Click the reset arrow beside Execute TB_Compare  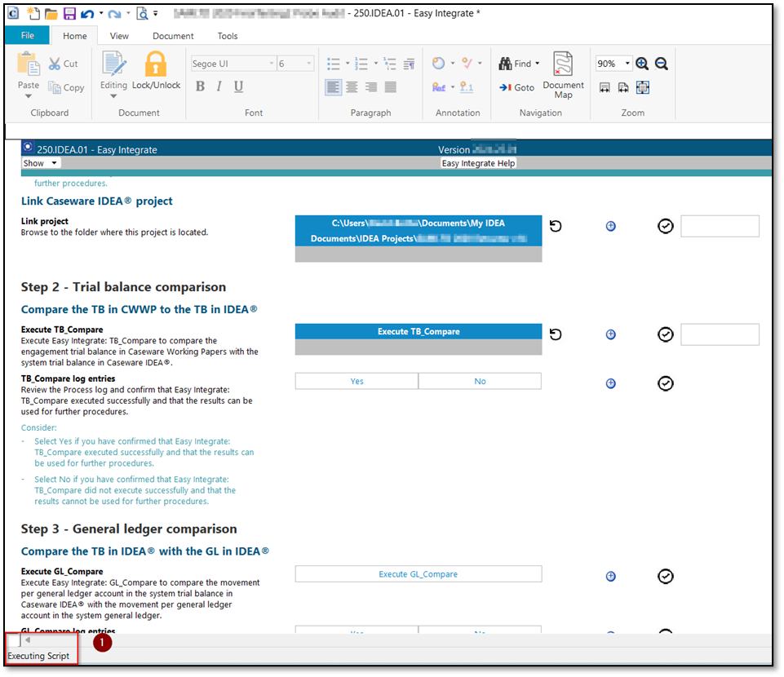tap(556, 334)
